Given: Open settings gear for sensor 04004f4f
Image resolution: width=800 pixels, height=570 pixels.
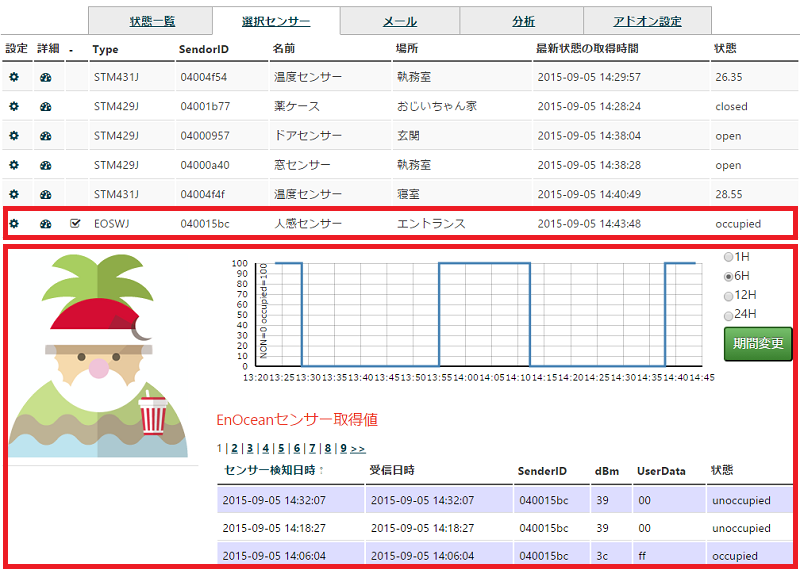Looking at the screenshot, I should tap(14, 194).
